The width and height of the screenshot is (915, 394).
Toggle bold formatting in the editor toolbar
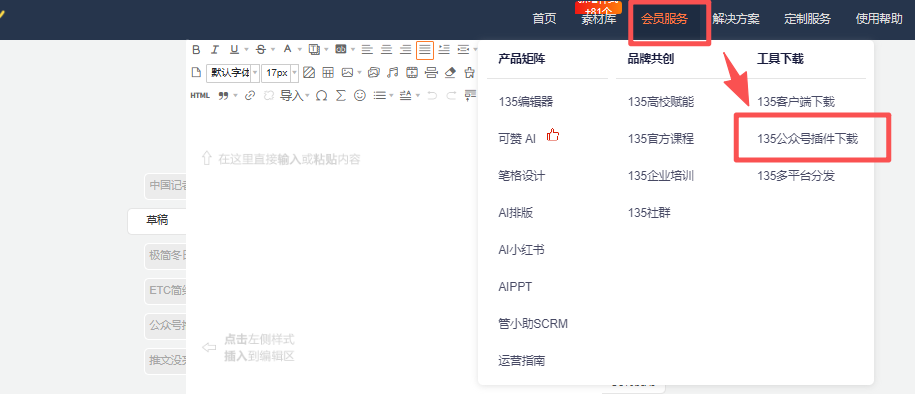coord(196,50)
